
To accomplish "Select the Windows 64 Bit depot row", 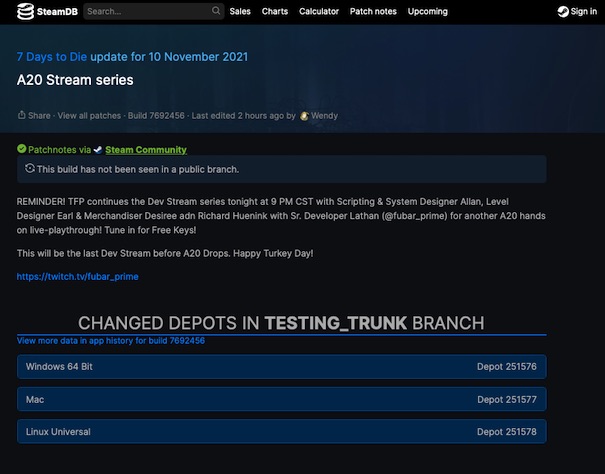I will tap(281, 367).
